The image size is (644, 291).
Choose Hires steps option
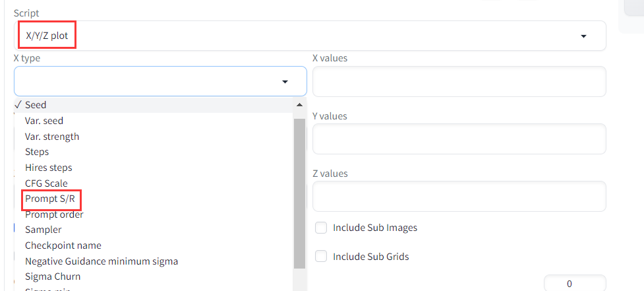pyautogui.click(x=49, y=168)
